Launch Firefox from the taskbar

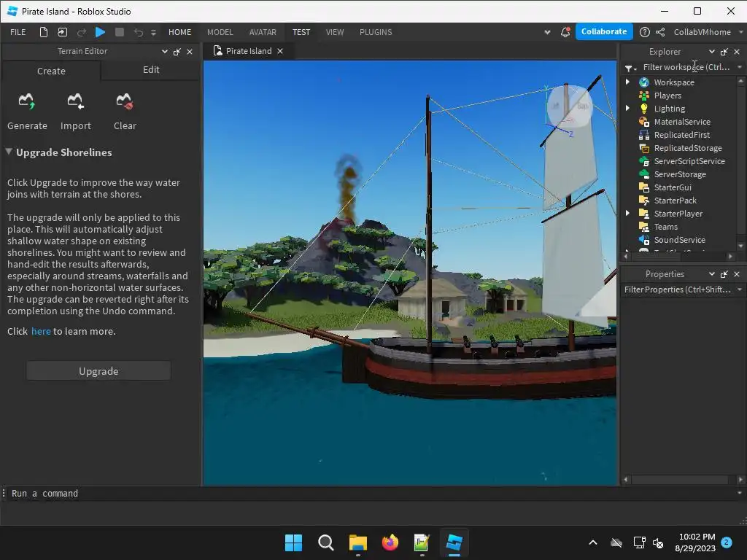pyautogui.click(x=390, y=542)
